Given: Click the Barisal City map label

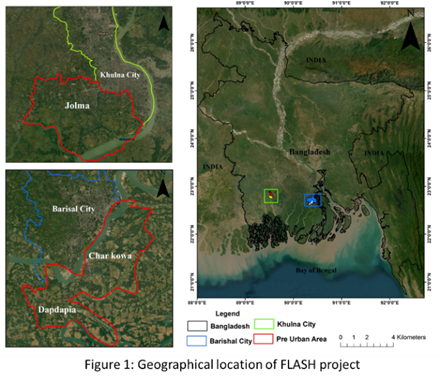Looking at the screenshot, I should (74, 209).
